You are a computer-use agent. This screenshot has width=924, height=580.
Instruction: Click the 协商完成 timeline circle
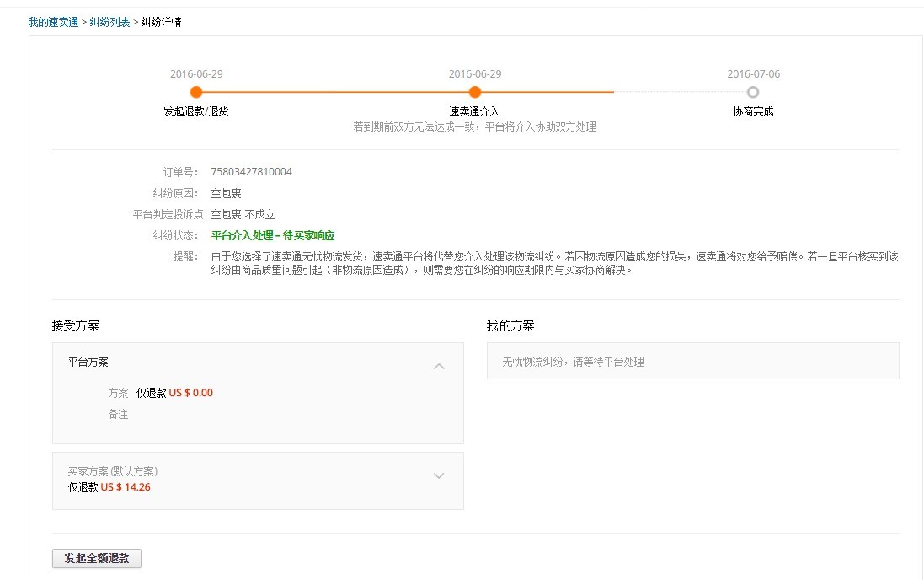pos(752,92)
